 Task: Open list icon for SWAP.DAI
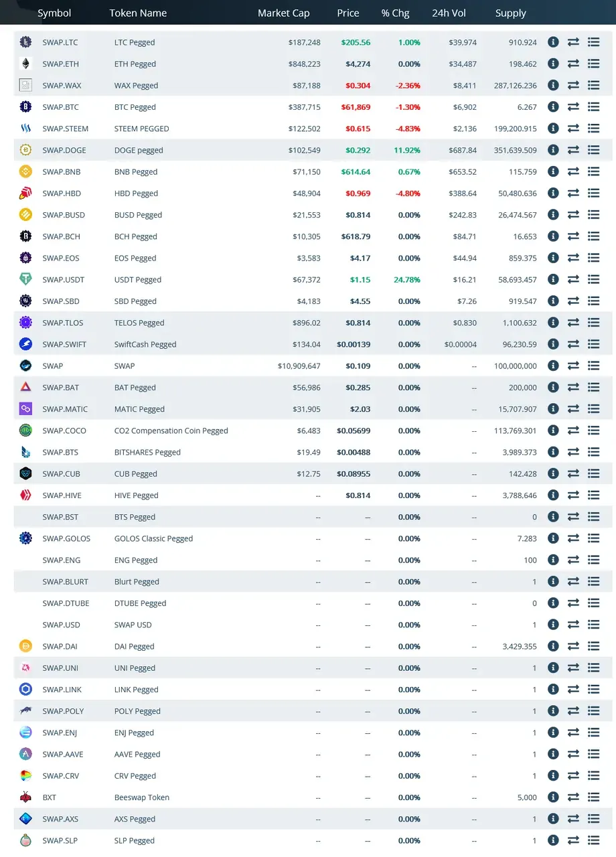[593, 646]
